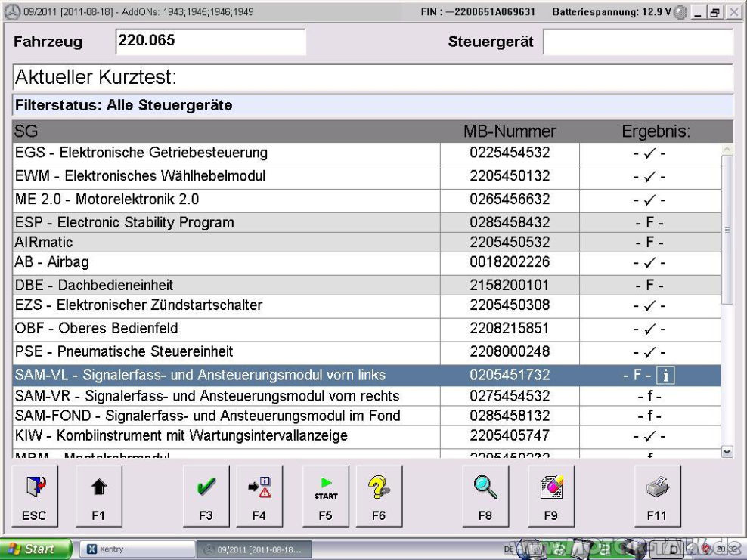Click MB-Nummer 2205405747

510,435
